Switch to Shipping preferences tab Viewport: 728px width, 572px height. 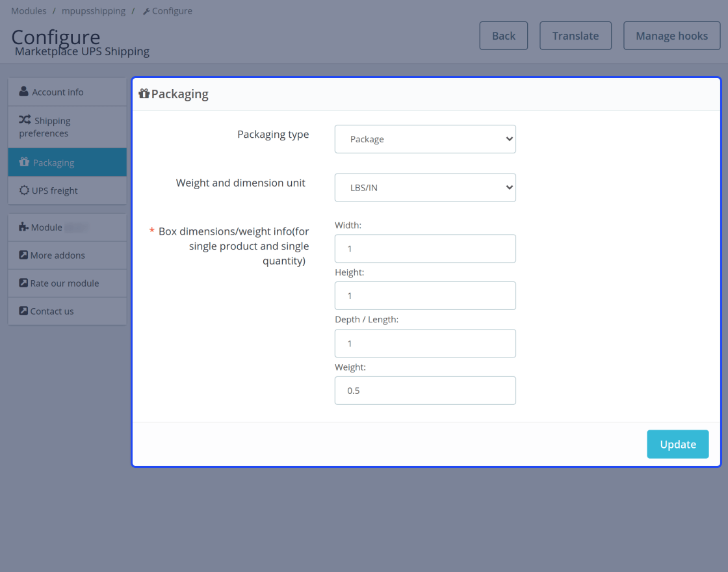68,127
